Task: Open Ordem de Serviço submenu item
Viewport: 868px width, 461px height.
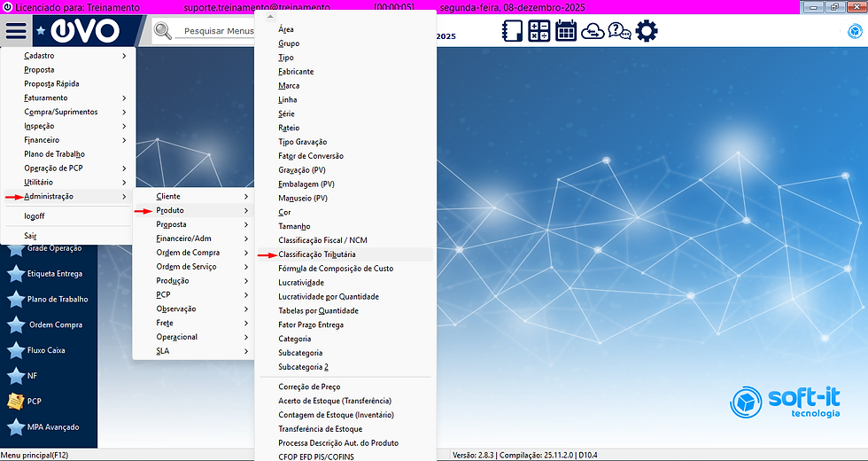Action: [194, 267]
